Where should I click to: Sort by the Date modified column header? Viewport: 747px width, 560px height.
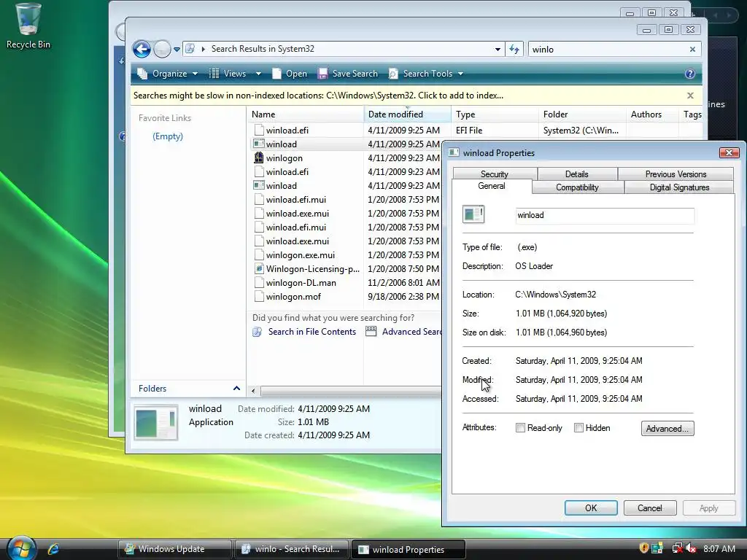407,114
